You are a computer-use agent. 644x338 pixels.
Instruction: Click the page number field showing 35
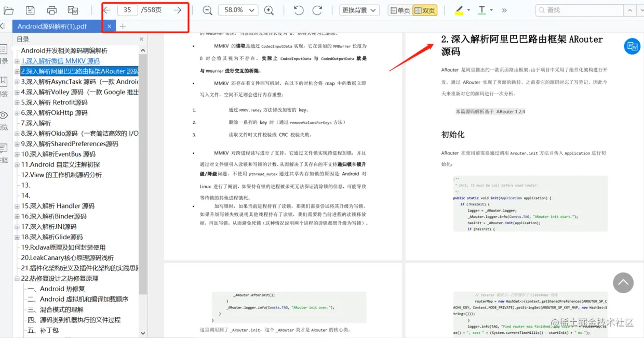(127, 10)
